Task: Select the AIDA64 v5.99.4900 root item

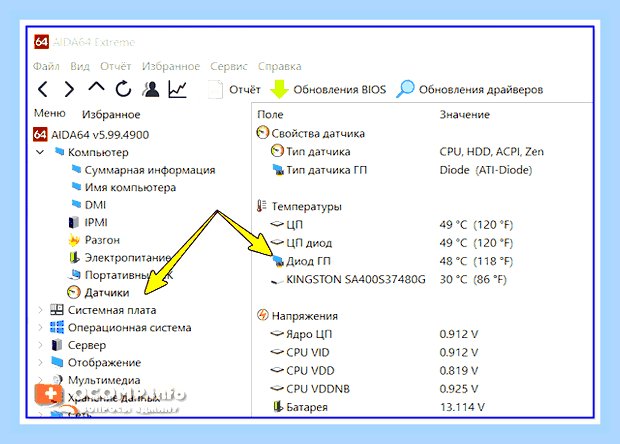Action: (100, 134)
